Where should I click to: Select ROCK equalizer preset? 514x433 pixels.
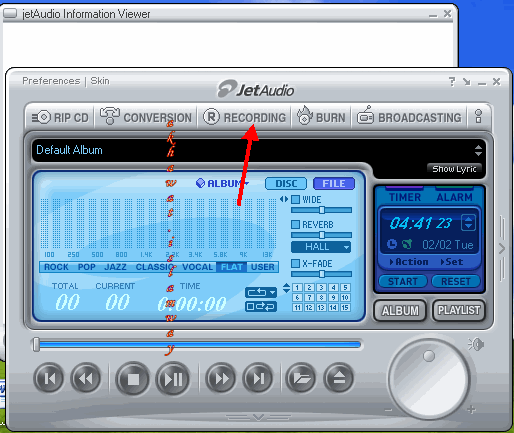[56, 267]
